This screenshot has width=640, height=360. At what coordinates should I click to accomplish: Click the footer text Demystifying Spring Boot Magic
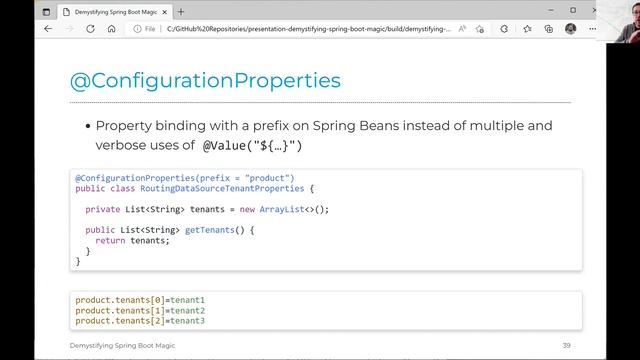[122, 345]
